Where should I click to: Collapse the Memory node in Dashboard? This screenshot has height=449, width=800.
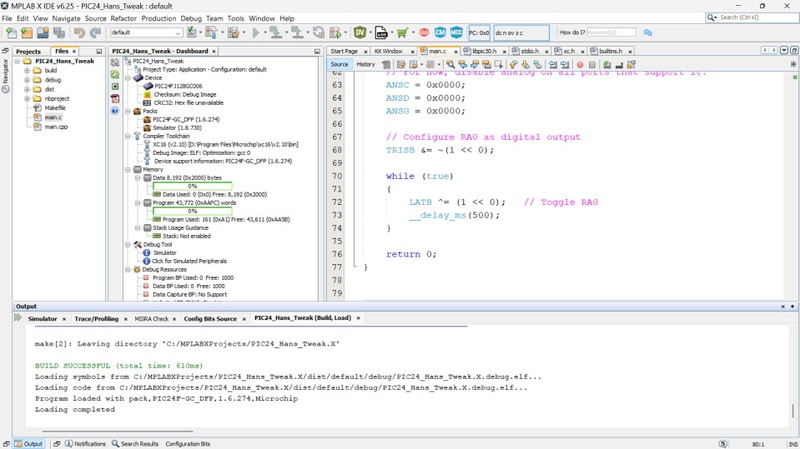click(128, 169)
